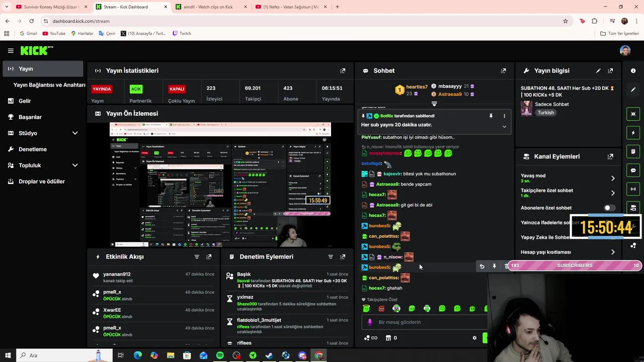
Task: Select Yayın in the sidebar
Action: [x=43, y=69]
